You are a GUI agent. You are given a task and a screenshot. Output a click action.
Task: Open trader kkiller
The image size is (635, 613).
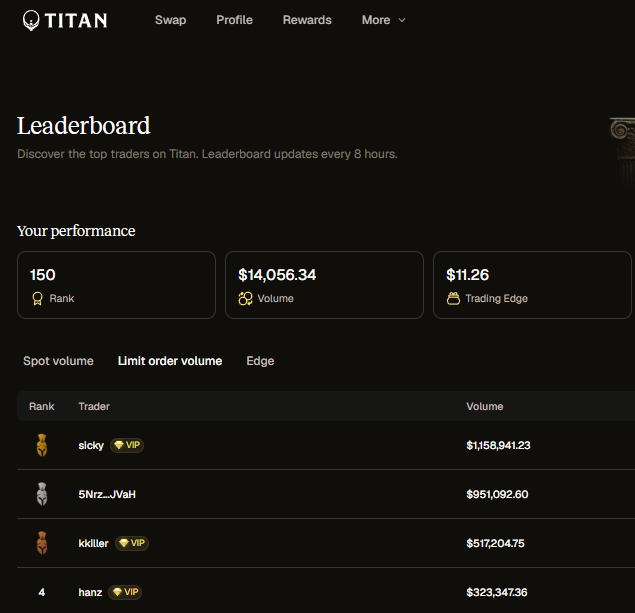point(94,543)
